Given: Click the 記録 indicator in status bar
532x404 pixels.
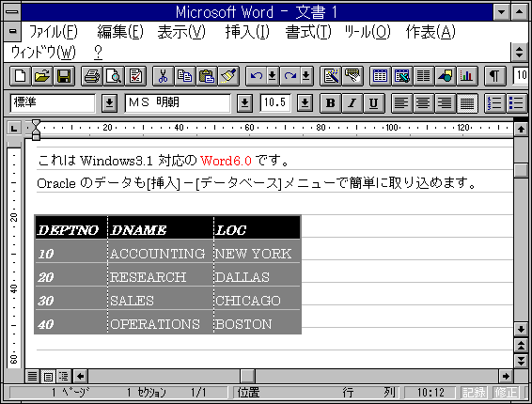Looking at the screenshot, I should pyautogui.click(x=474, y=393).
